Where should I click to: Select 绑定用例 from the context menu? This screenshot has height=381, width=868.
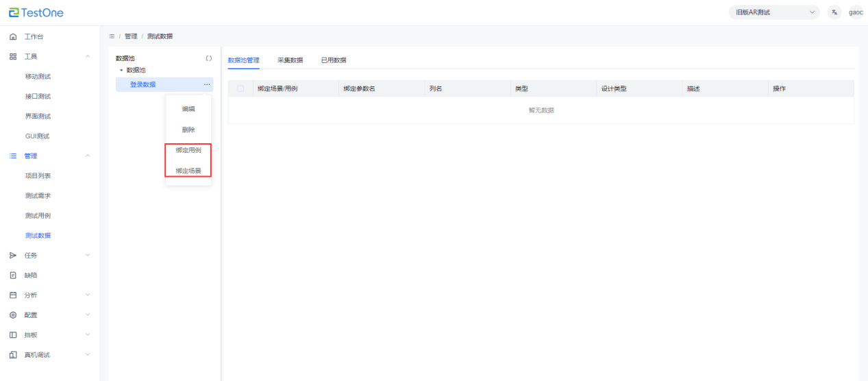[188, 150]
